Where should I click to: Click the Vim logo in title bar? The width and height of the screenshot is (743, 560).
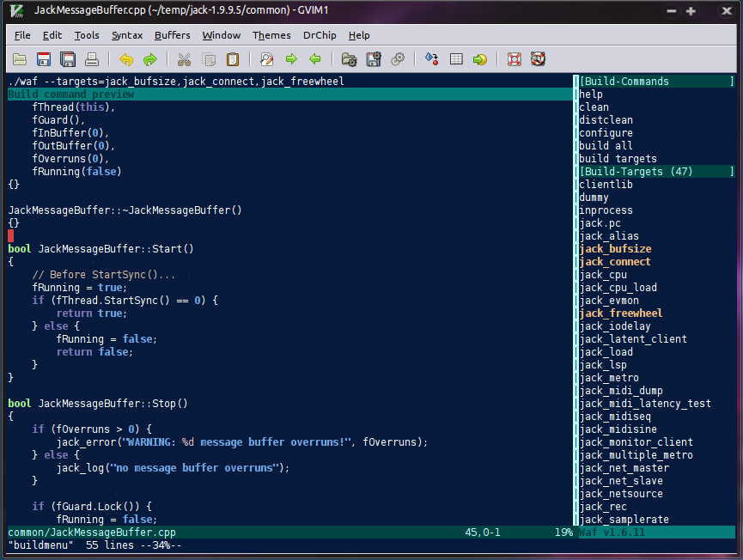click(x=17, y=11)
